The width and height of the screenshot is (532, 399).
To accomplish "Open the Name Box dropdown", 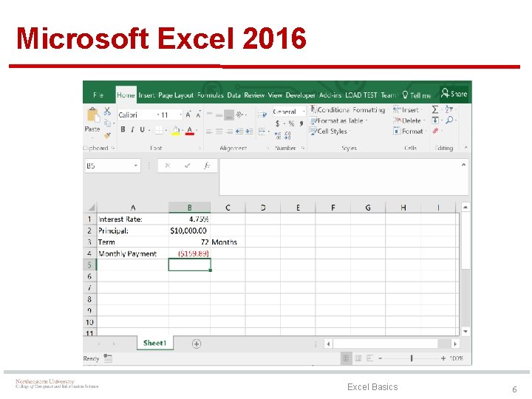I will 136,166.
